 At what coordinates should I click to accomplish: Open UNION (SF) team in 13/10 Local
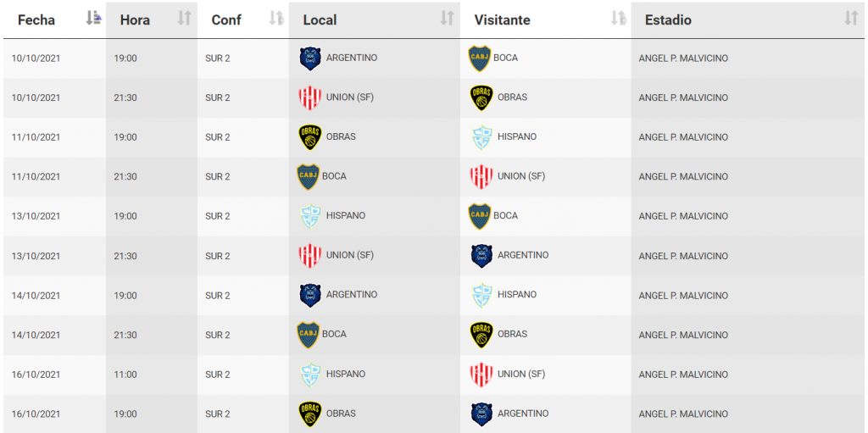coord(350,255)
